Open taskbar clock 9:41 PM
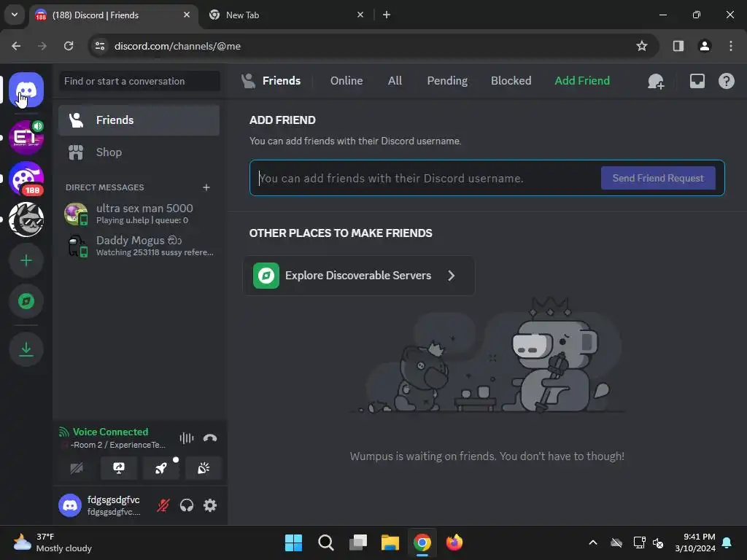747x560 pixels. pyautogui.click(x=695, y=542)
